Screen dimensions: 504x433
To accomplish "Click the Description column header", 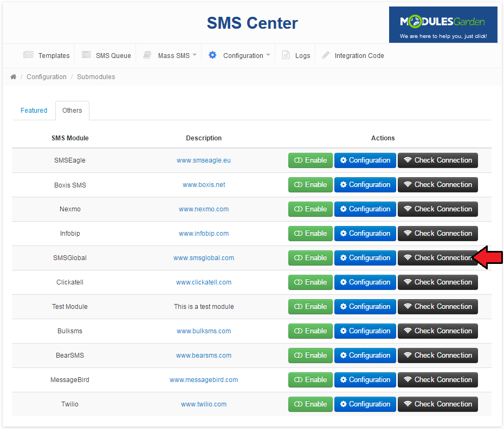I will [204, 138].
